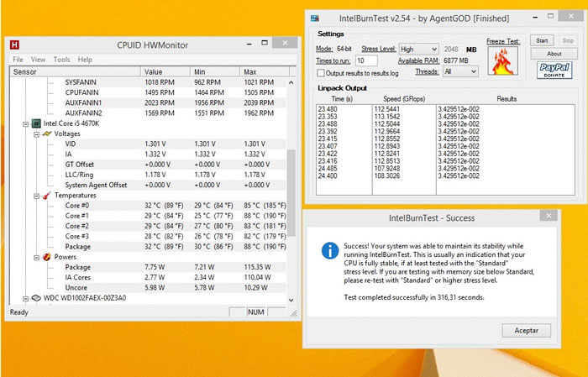Click the Intel Core i5 4670K chip icon
The width and height of the screenshot is (588, 377).
36,123
